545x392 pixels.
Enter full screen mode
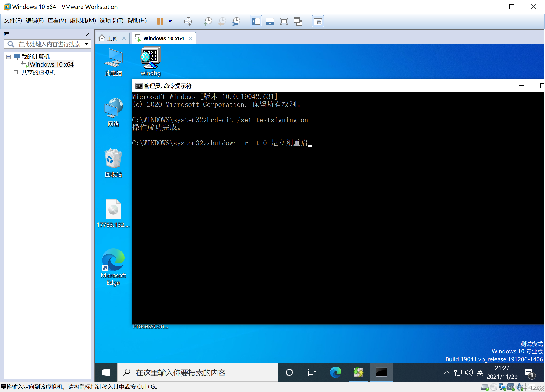point(284,21)
